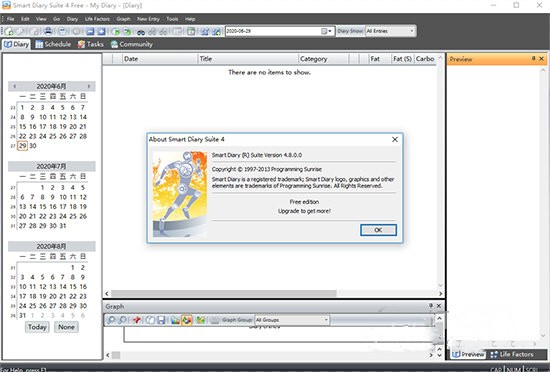This screenshot has width=550, height=372.
Task: Sort entries by the Title column header
Action: click(248, 59)
